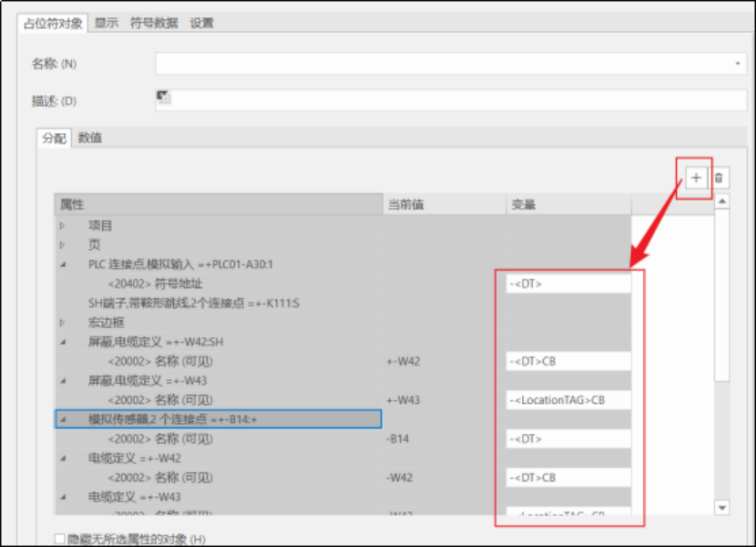The height and width of the screenshot is (547, 756).
Task: Click the 属性 column header
Action: click(x=219, y=204)
